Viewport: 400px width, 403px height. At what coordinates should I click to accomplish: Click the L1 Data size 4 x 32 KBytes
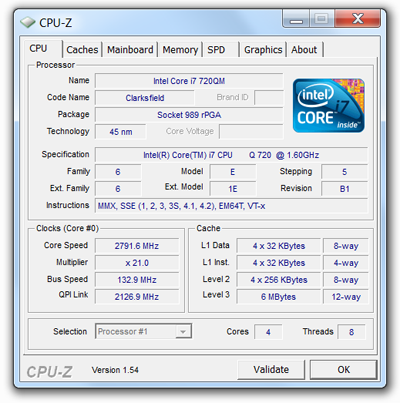(x=279, y=246)
